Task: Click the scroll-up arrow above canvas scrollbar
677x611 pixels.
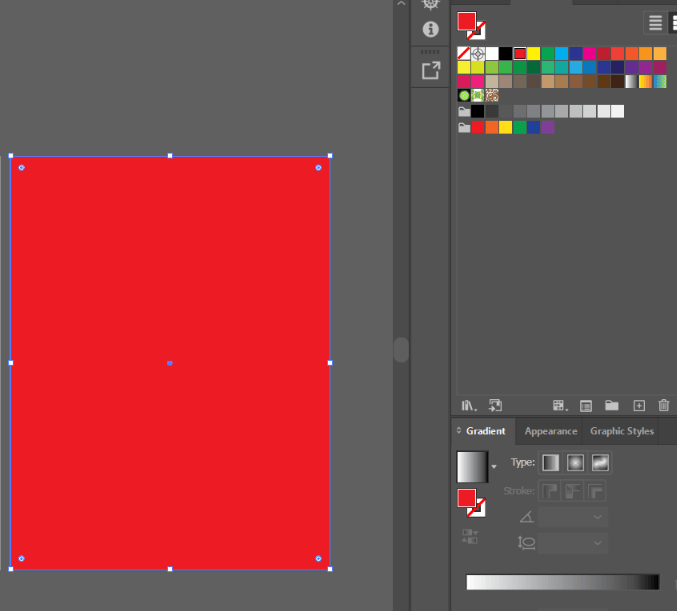Action: 401,3
